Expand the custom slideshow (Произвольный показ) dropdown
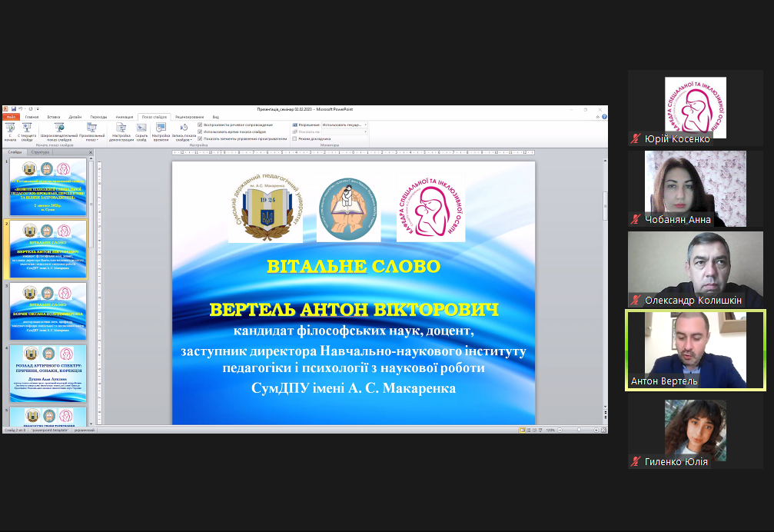774x532 pixels. click(x=91, y=131)
